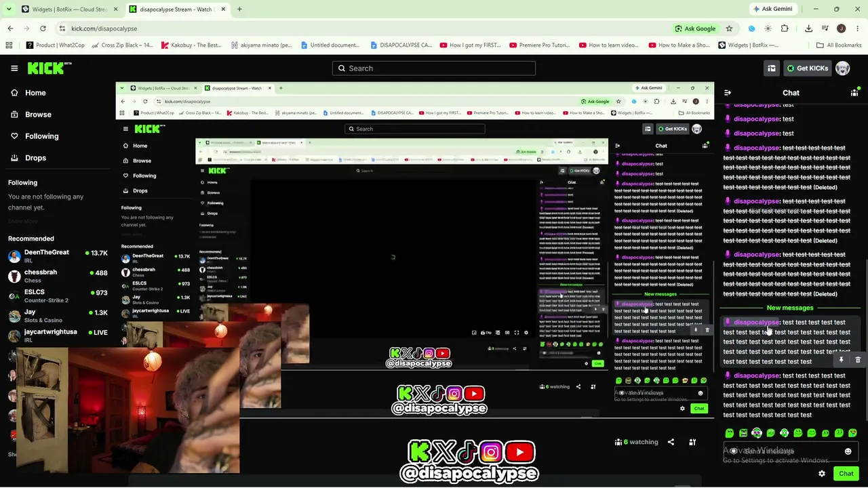Reload the page
Image resolution: width=868 pixels, height=488 pixels.
tap(43, 28)
